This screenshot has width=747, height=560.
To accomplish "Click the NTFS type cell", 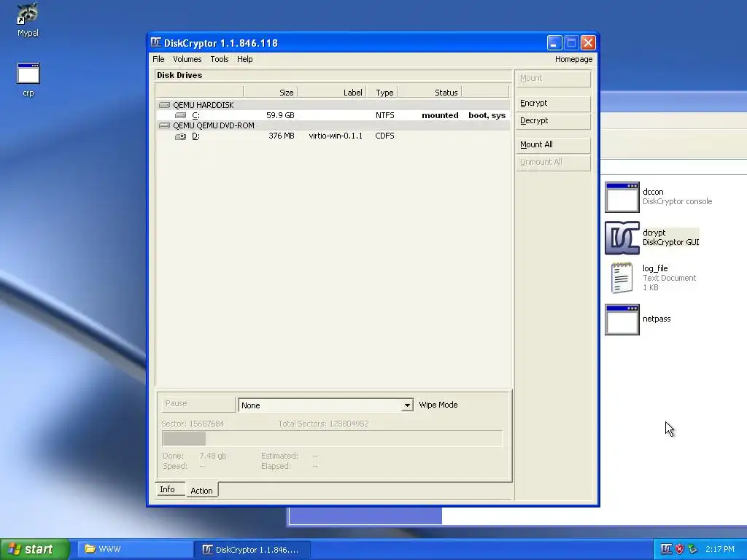I will [x=385, y=115].
